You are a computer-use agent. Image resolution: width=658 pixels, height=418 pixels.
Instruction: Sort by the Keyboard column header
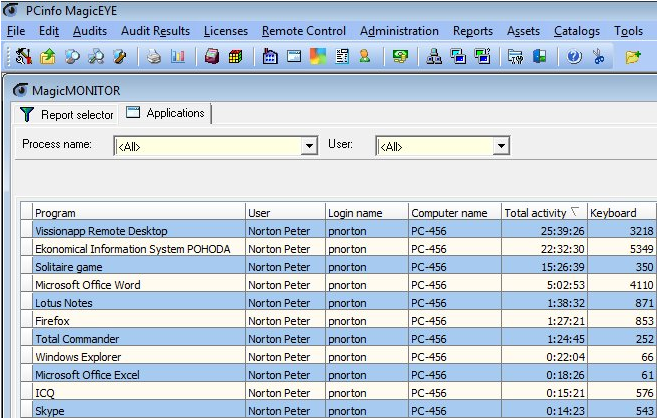click(x=622, y=213)
